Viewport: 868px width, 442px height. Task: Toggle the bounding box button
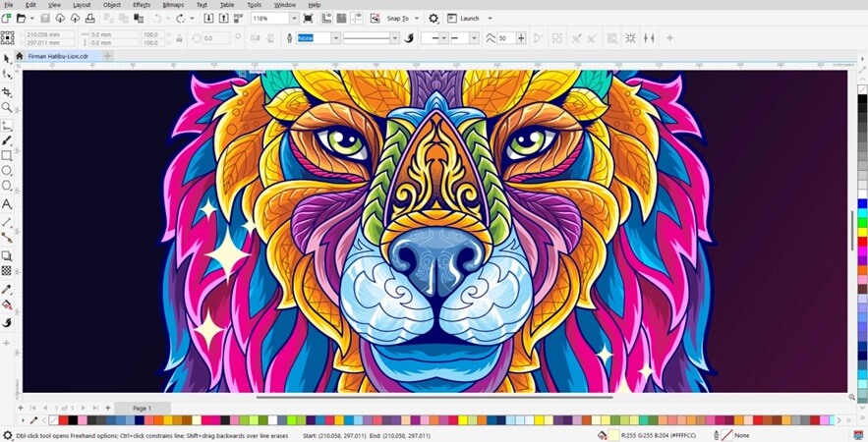(630, 38)
